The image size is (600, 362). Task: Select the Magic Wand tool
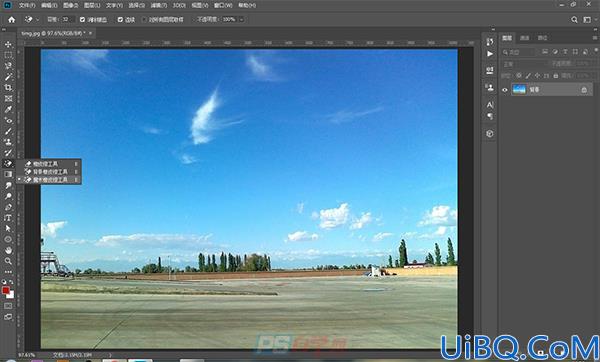8,77
